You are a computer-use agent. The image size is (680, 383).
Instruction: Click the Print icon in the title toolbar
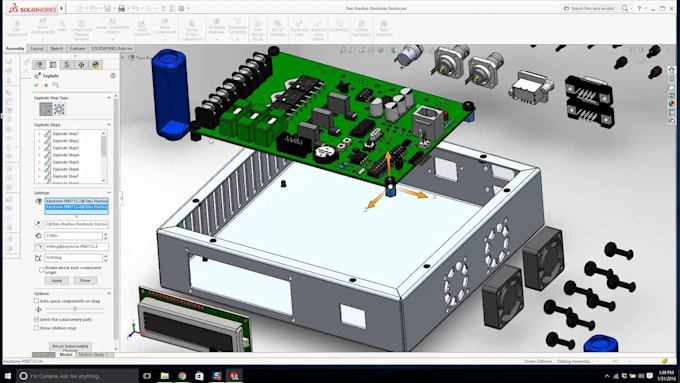point(121,8)
